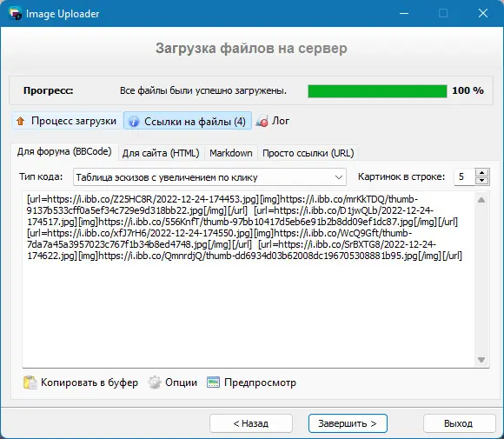Switch to the Markdown tab
Image resolution: width=504 pixels, height=439 pixels.
231,153
